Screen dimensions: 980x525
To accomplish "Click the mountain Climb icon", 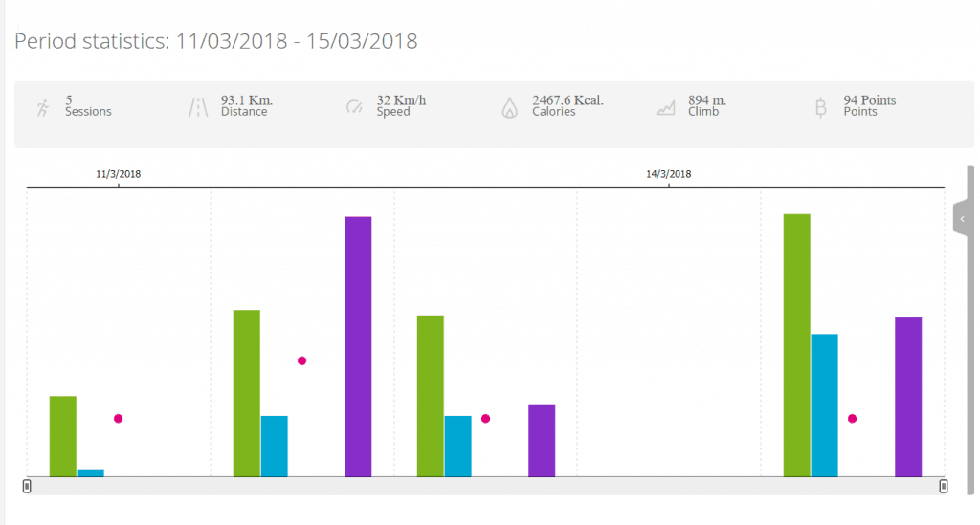I will click(x=665, y=108).
